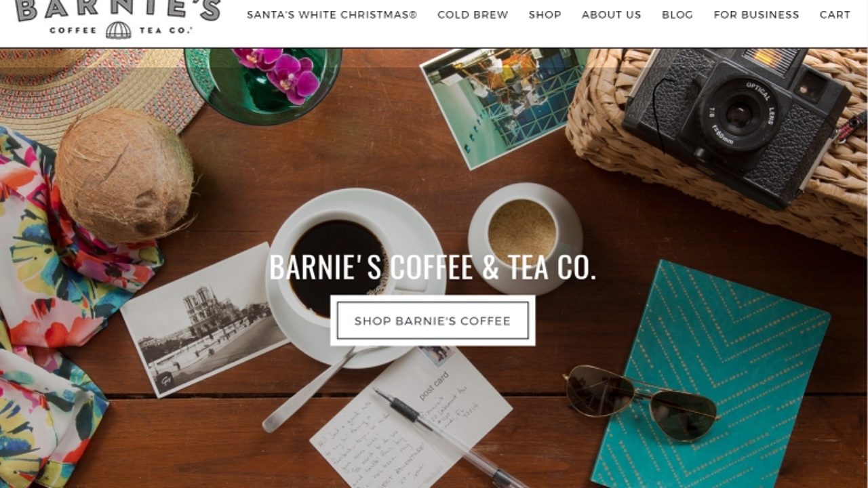
Task: Click the black-and-white cathedral postcard
Action: (205, 320)
